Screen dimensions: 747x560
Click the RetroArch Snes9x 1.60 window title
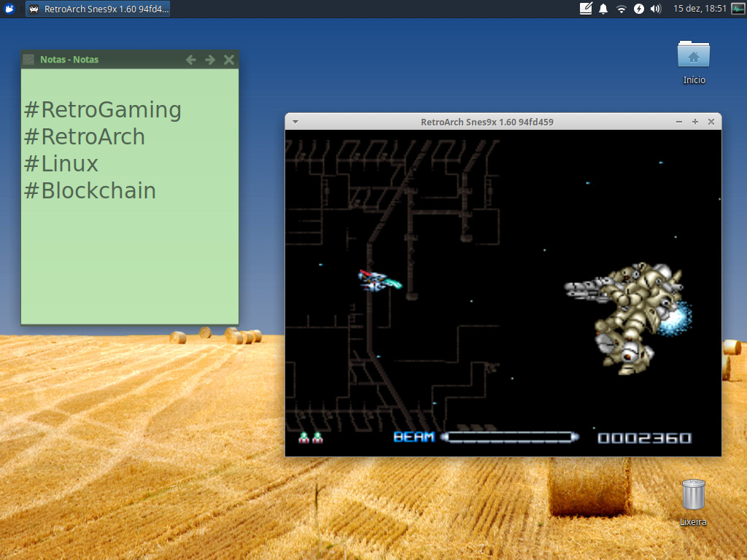(x=487, y=122)
